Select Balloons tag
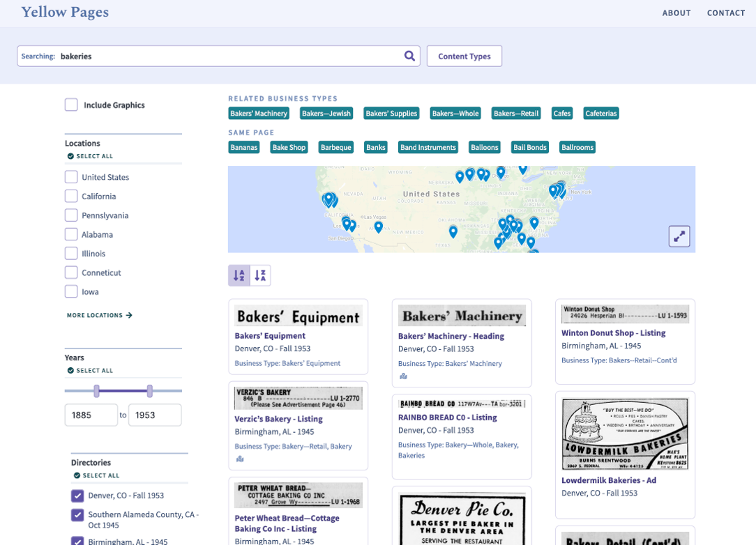756x545 pixels. pyautogui.click(x=485, y=147)
